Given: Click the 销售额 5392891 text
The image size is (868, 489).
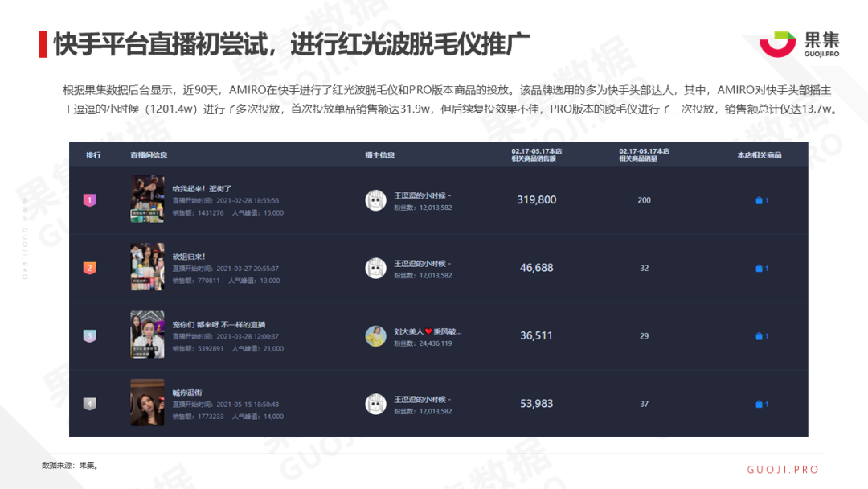Looking at the screenshot, I should (x=199, y=348).
